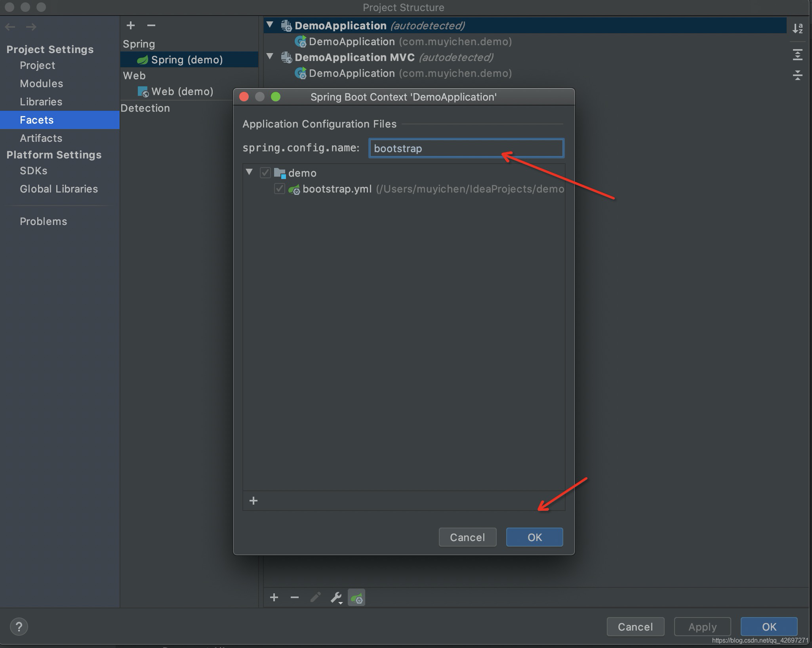Click the bootstrap.yml file icon
This screenshot has width=812, height=648.
(x=294, y=189)
